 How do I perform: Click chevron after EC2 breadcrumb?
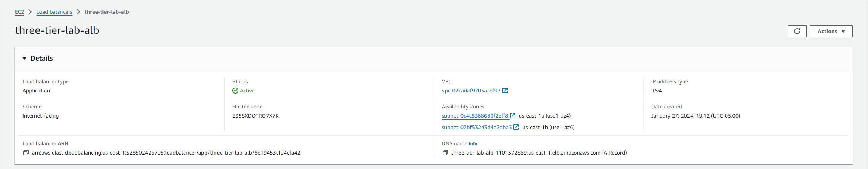click(30, 12)
